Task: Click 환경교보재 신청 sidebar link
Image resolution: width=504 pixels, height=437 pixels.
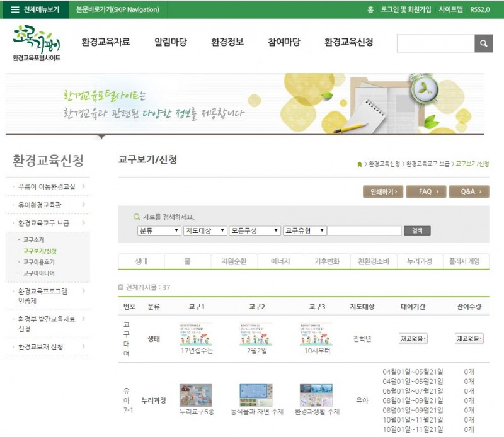Action: pos(40,347)
